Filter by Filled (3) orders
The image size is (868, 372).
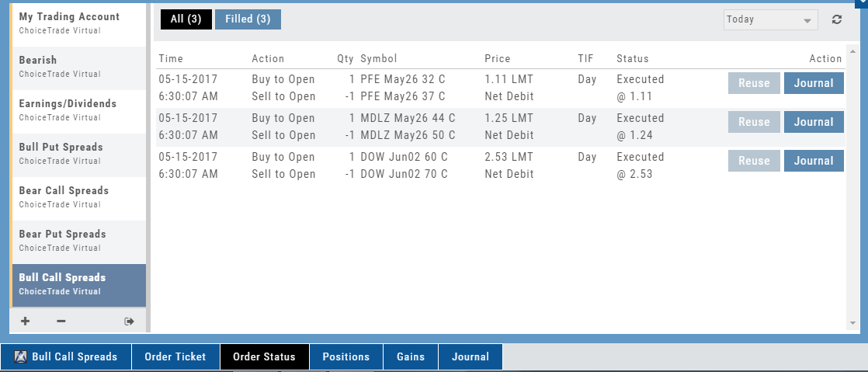(248, 19)
